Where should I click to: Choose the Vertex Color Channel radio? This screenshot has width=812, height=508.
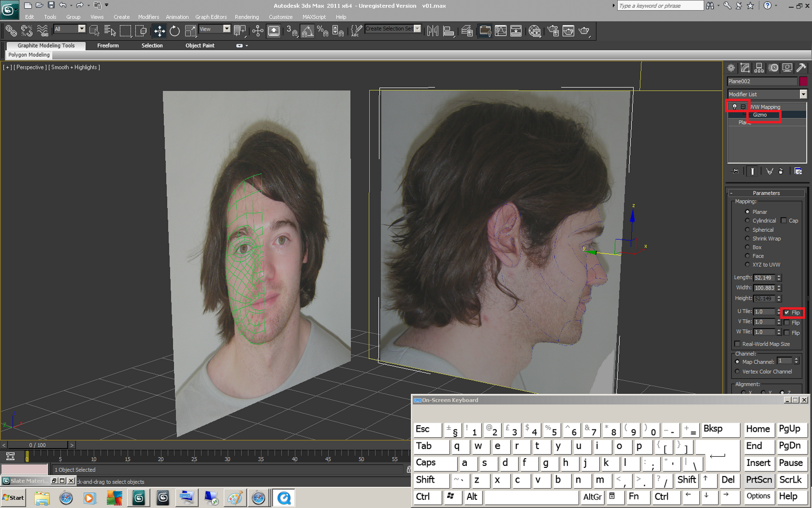737,371
